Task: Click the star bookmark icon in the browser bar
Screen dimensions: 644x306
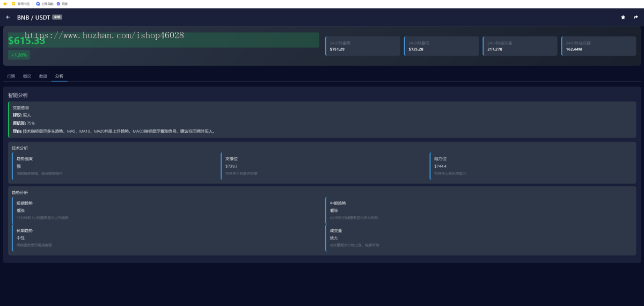Action: coord(5,3)
